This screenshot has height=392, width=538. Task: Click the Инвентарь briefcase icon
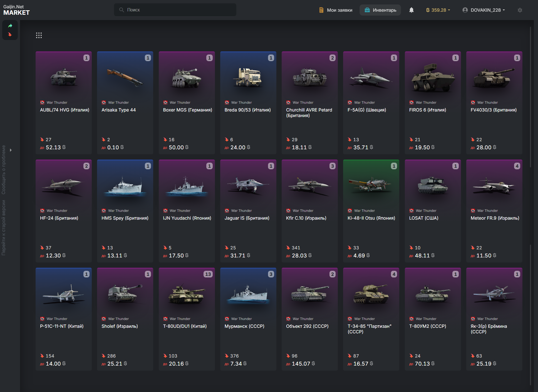[x=367, y=10]
